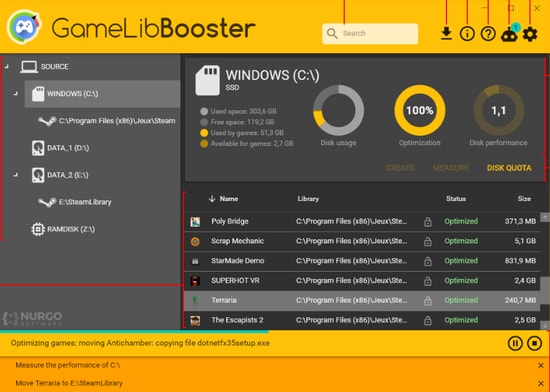Select the Terraria row
This screenshot has width=550, height=392.
coord(362,300)
